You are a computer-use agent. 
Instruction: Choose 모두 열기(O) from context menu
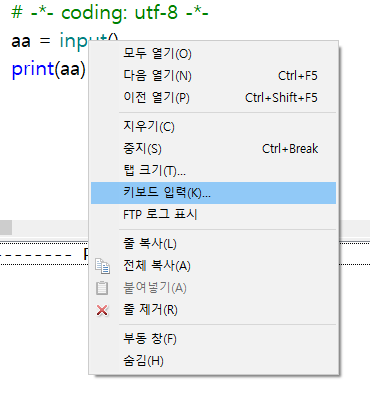click(x=213, y=53)
